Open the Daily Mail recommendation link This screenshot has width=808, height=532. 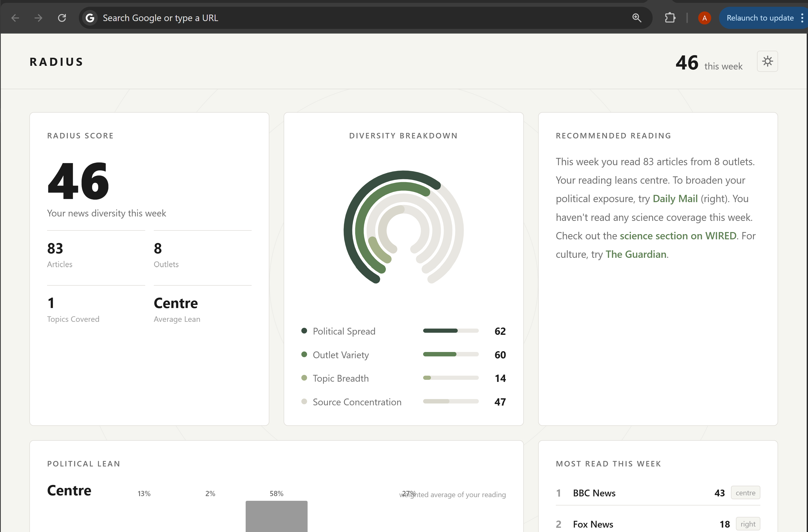coord(675,199)
